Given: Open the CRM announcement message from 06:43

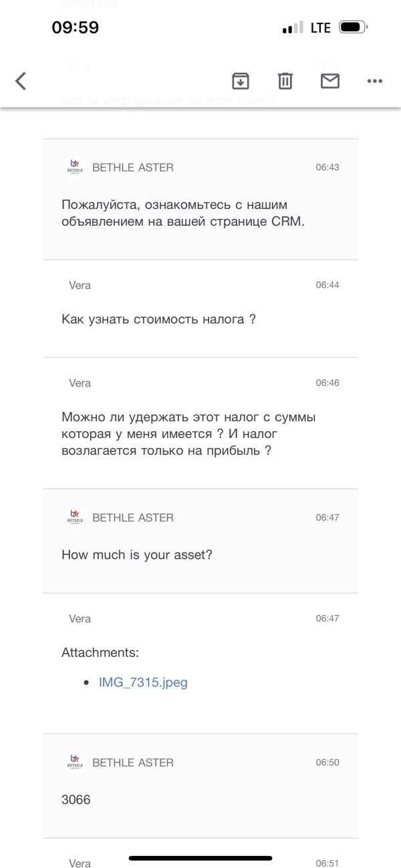Looking at the screenshot, I should click(x=182, y=214).
